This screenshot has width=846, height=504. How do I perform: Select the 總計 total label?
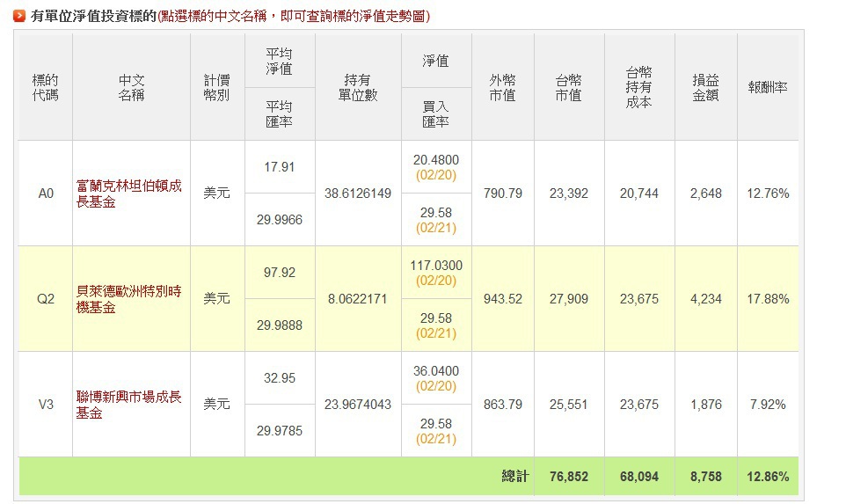[514, 476]
